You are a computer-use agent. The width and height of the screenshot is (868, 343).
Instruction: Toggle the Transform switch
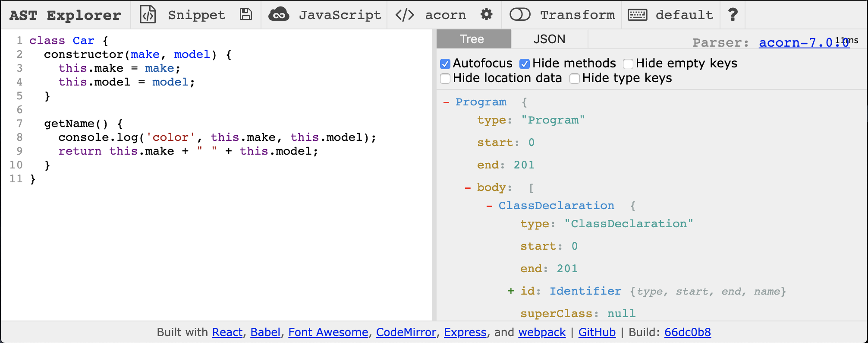(520, 15)
